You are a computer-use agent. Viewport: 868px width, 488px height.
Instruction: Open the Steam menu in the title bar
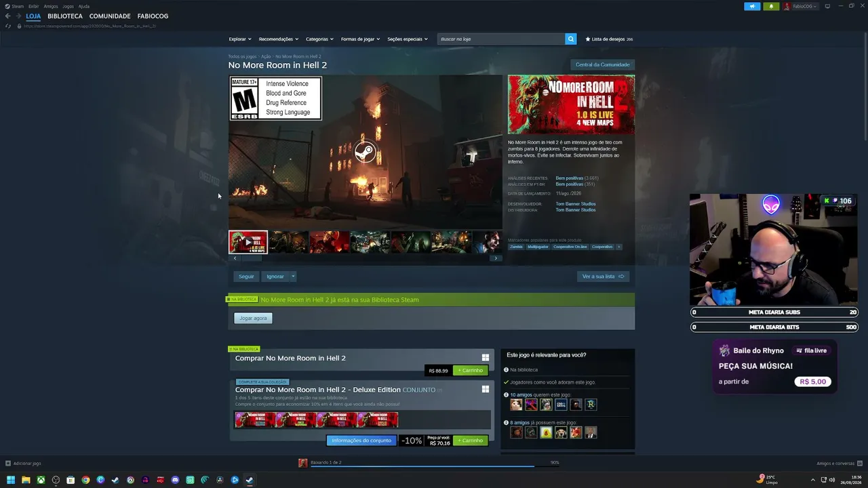18,6
